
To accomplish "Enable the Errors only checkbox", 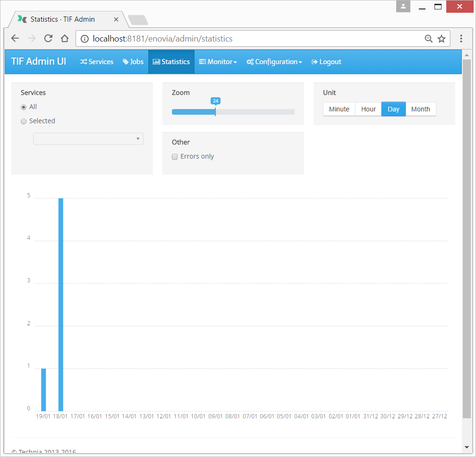I will (175, 157).
